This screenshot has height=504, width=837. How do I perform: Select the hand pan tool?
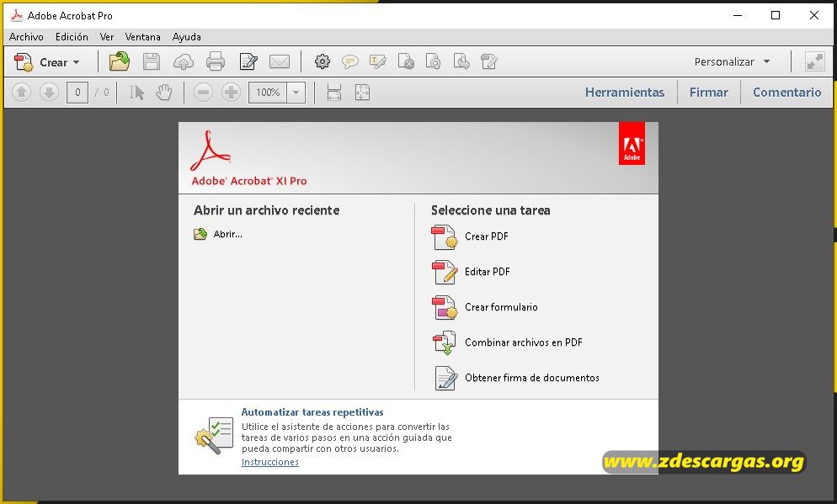tap(164, 93)
